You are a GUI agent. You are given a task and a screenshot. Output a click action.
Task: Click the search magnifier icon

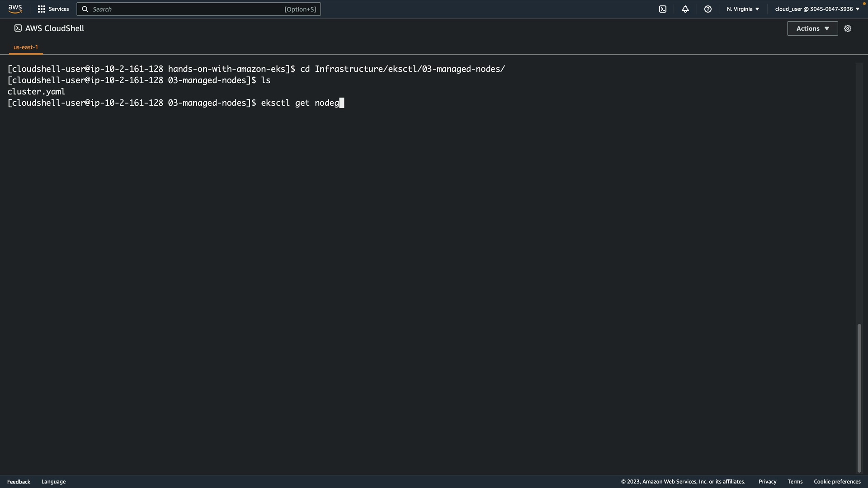pos(85,9)
